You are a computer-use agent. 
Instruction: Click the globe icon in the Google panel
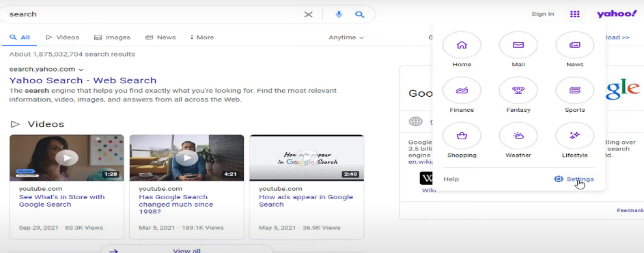[416, 122]
